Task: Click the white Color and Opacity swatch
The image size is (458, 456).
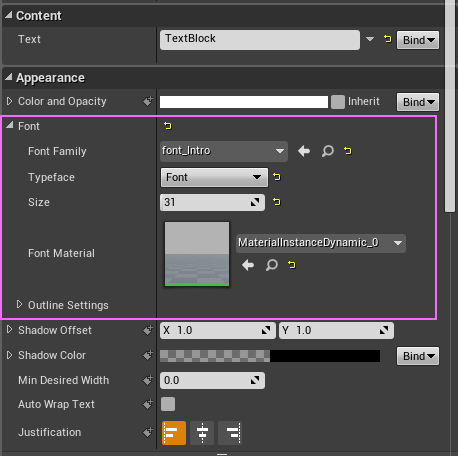Action: [244, 102]
